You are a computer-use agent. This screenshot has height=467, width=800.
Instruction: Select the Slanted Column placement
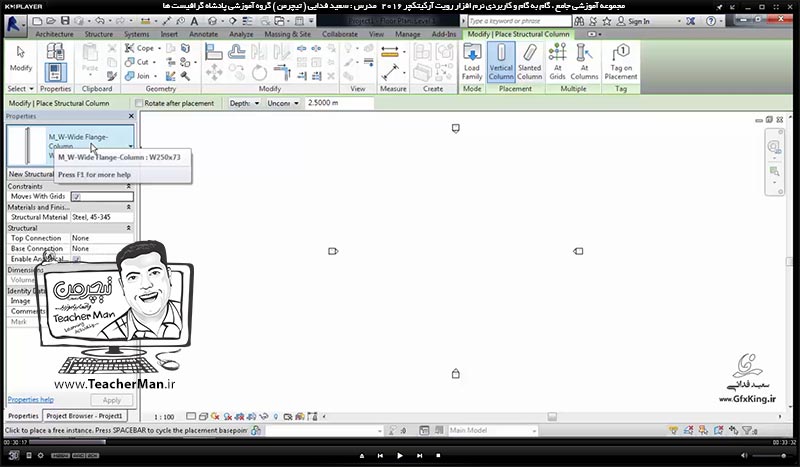click(x=530, y=62)
